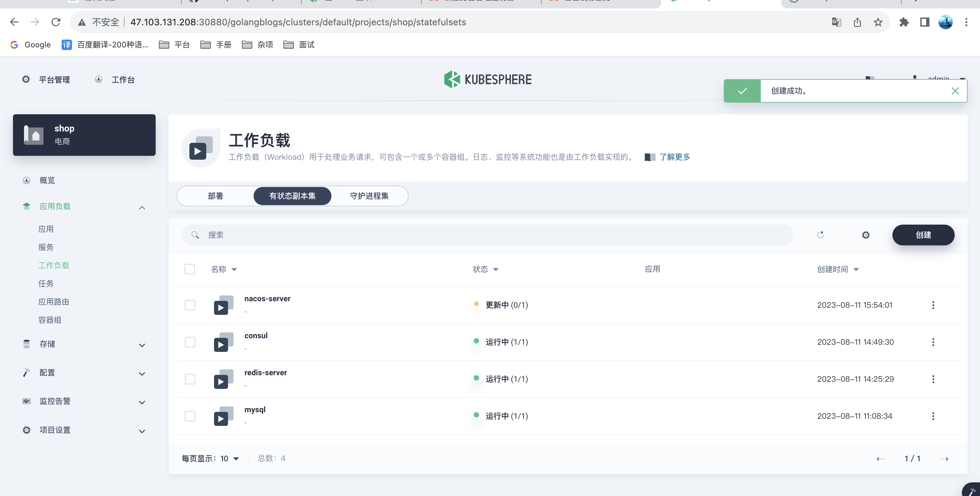This screenshot has width=980, height=496.
Task: Click the redis-server workload icon
Action: click(x=224, y=379)
